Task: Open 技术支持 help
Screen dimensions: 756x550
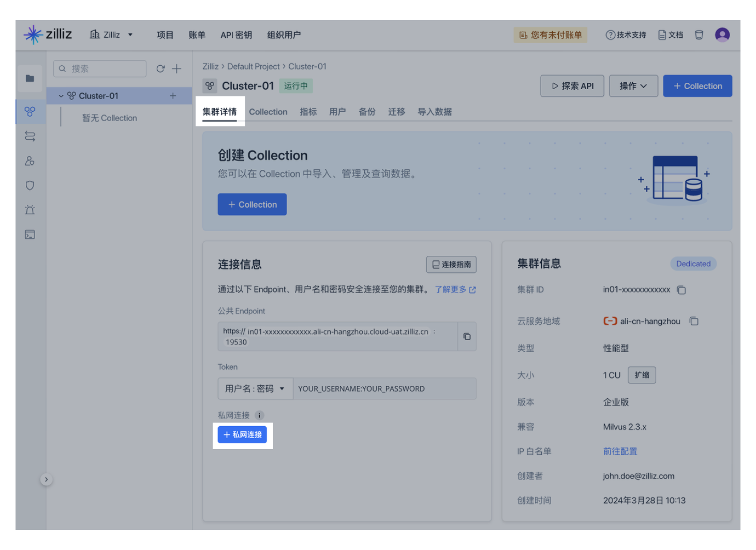Action: [x=626, y=35]
